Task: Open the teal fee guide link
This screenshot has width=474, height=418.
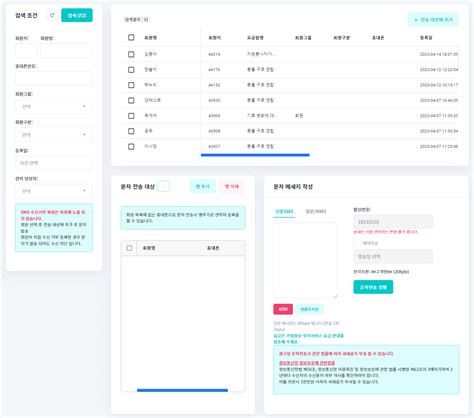Action: click(x=308, y=339)
